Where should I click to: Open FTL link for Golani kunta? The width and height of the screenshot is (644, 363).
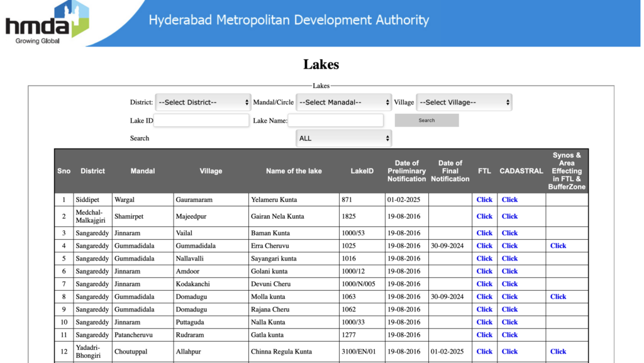pos(484,271)
